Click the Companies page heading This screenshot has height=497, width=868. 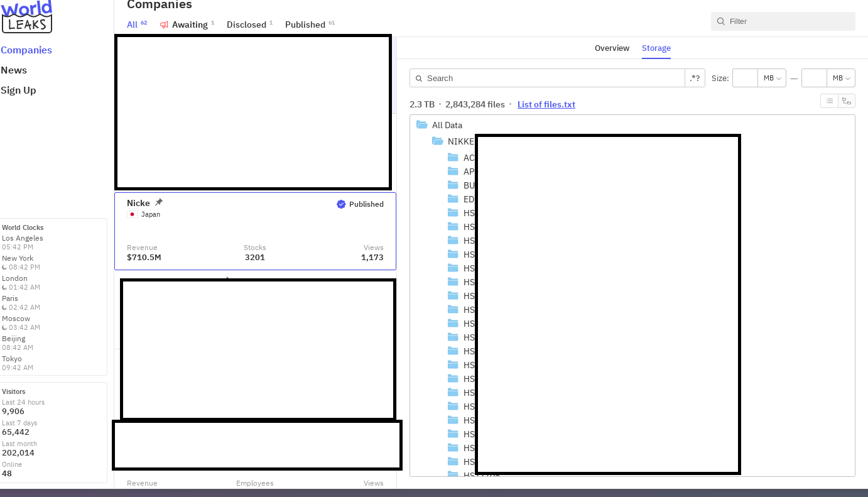[160, 5]
